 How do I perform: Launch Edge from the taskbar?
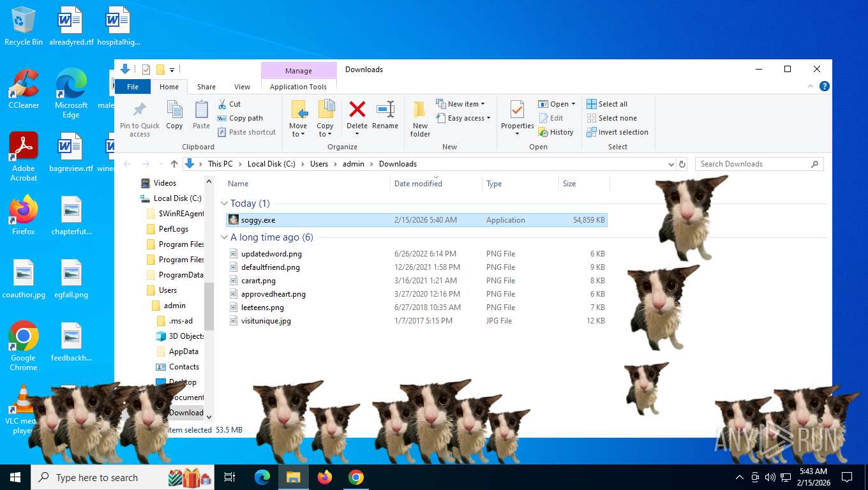(262, 477)
